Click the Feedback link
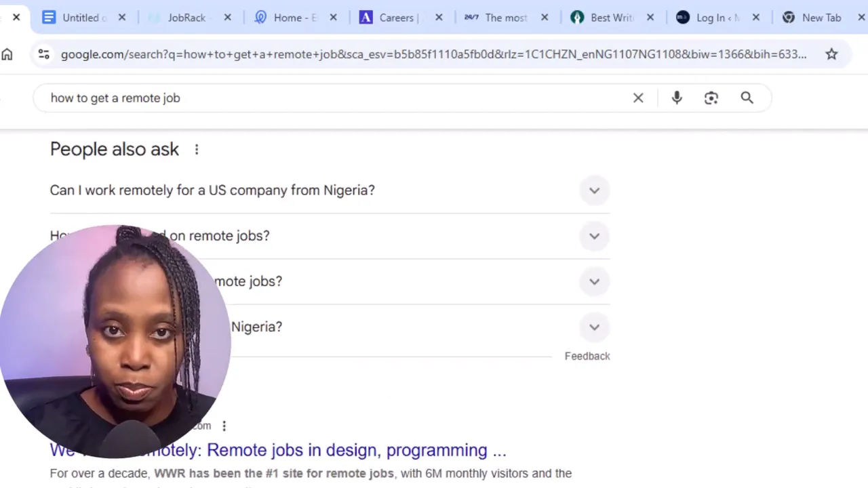This screenshot has width=868, height=488. click(587, 356)
